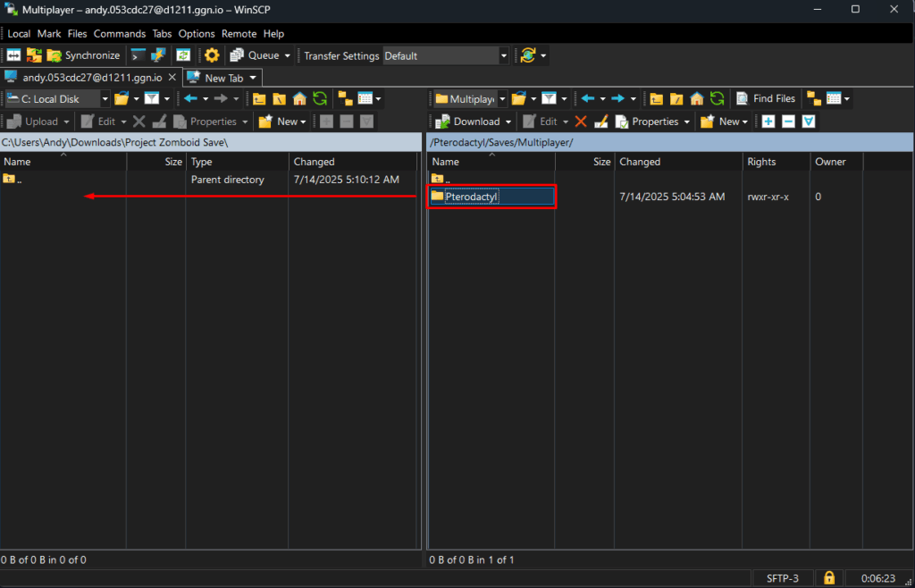915x588 pixels.
Task: Click the local panel directory tree icon
Action: (x=346, y=98)
